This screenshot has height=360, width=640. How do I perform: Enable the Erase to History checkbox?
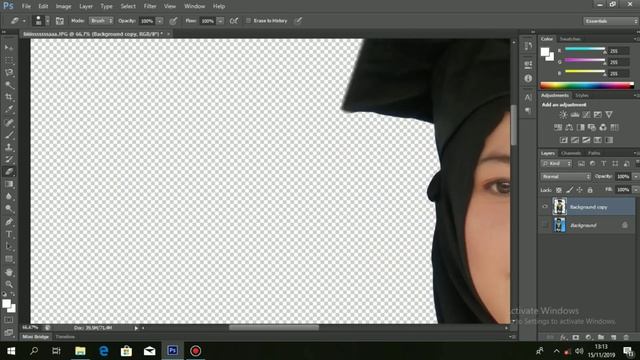click(248, 21)
